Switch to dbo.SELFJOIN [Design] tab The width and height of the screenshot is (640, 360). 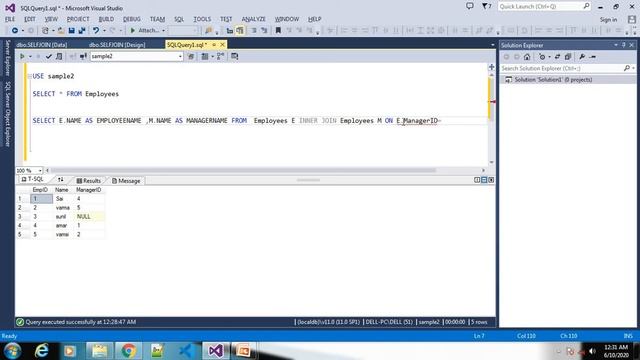pos(117,44)
